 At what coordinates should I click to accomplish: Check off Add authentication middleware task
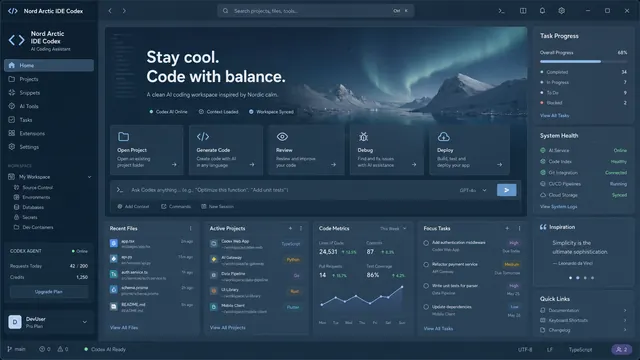(426, 243)
